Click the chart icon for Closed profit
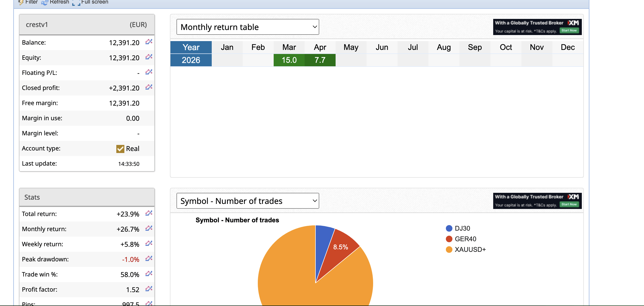Viewport: 644px width, 306px height. (x=149, y=87)
